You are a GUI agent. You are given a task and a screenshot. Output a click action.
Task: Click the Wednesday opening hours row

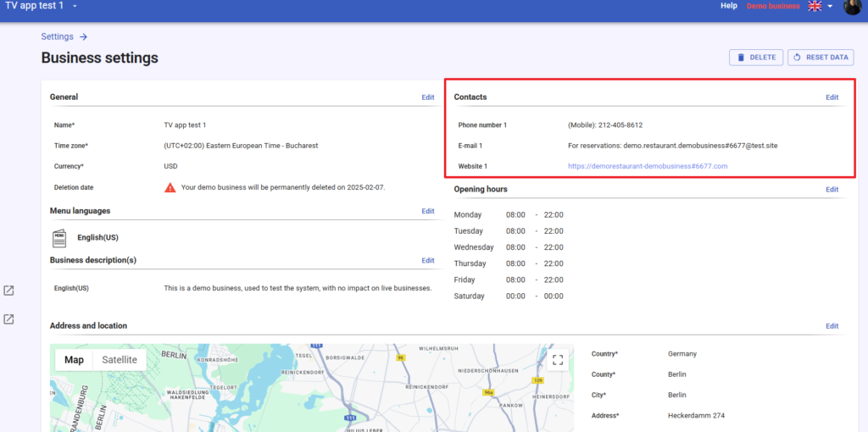509,247
